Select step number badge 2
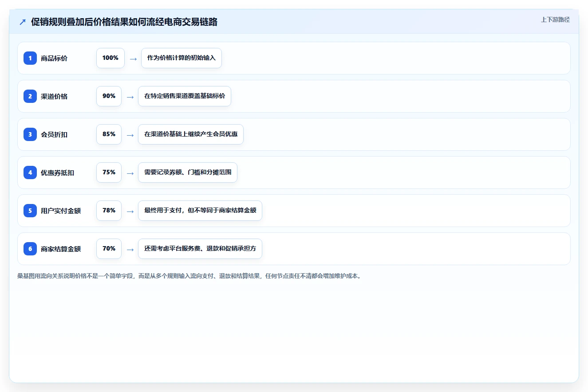Image resolution: width=588 pixels, height=392 pixels. (x=30, y=96)
